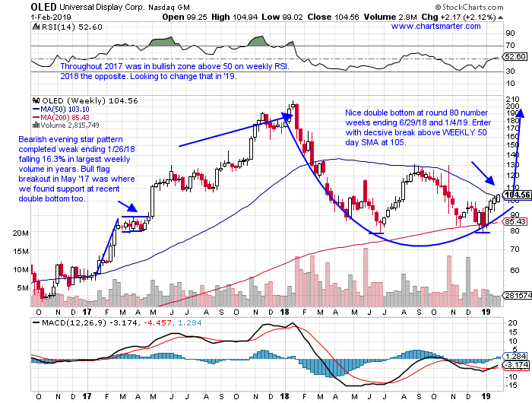Click the '30' RSI oversold level label
The image size is (532, 403).
point(510,71)
